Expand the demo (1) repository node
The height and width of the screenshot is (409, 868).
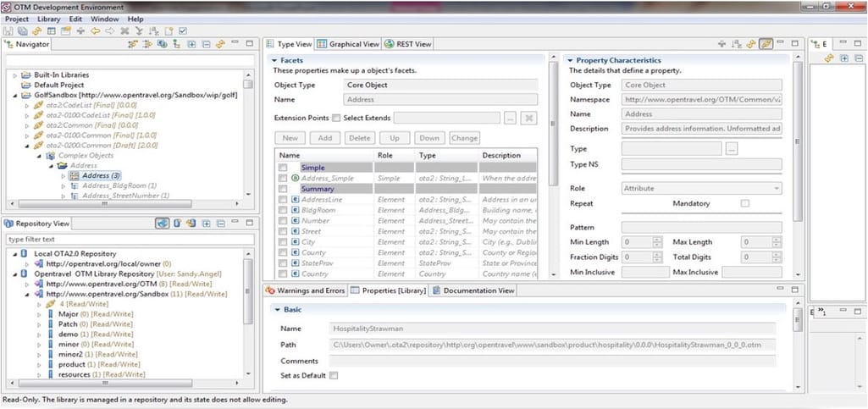click(x=39, y=334)
